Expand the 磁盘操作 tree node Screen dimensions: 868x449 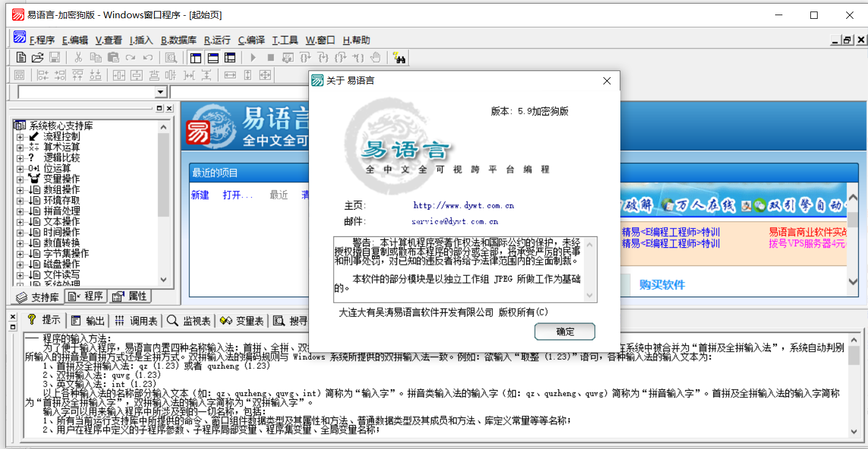click(x=20, y=264)
